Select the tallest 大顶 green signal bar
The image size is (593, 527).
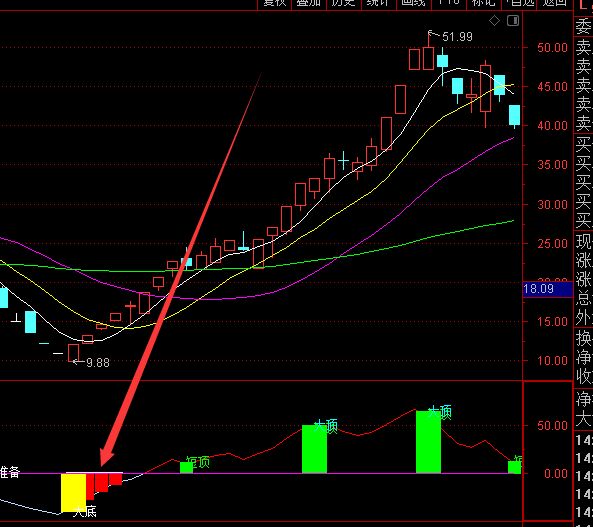pos(428,442)
